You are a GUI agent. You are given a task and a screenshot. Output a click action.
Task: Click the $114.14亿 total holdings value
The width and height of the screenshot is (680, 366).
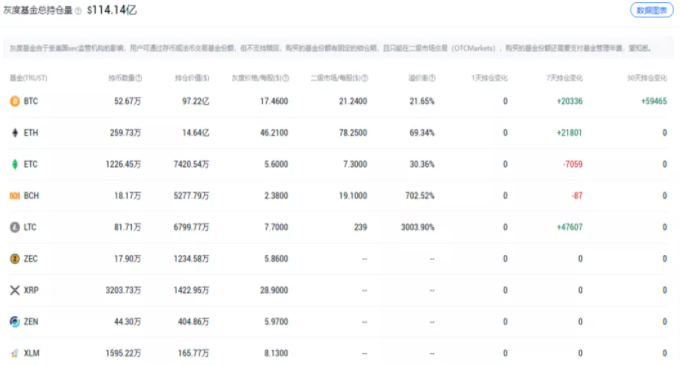[x=112, y=10]
